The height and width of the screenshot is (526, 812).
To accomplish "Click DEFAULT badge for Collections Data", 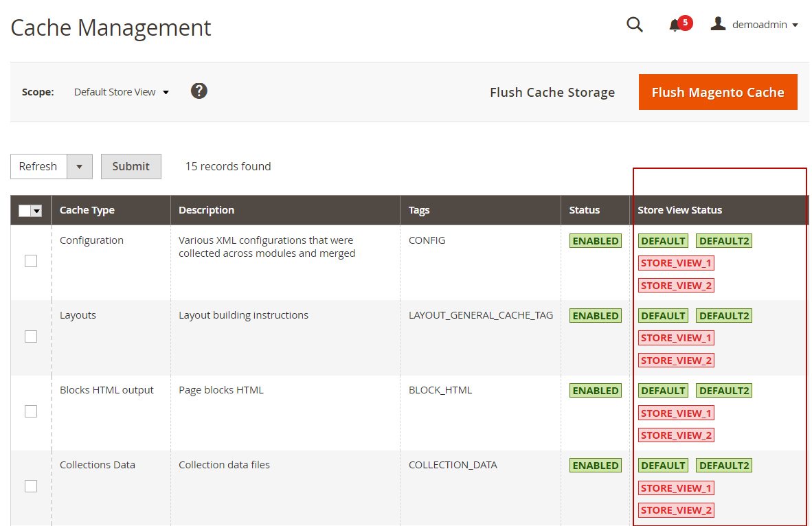I will [x=664, y=466].
